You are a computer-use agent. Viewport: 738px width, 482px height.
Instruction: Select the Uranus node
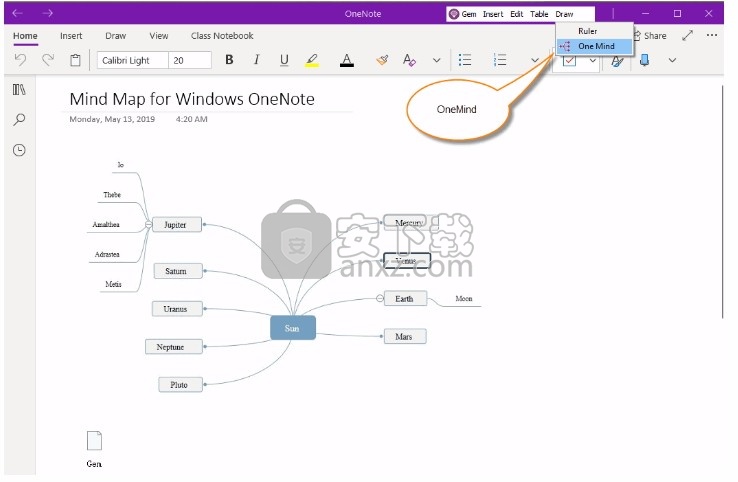(x=177, y=309)
